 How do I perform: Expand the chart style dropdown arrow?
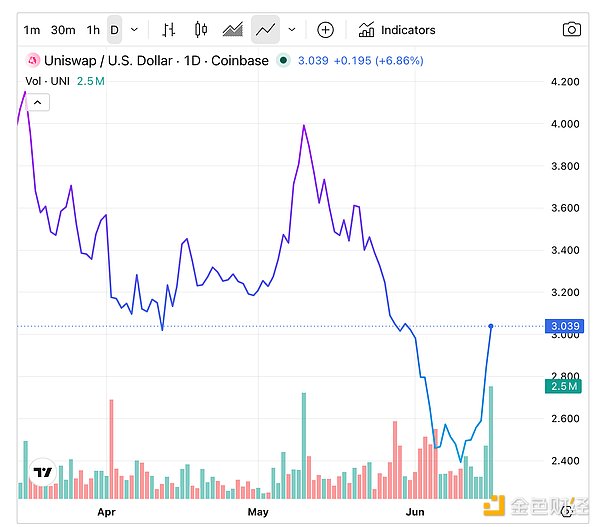coord(292,30)
